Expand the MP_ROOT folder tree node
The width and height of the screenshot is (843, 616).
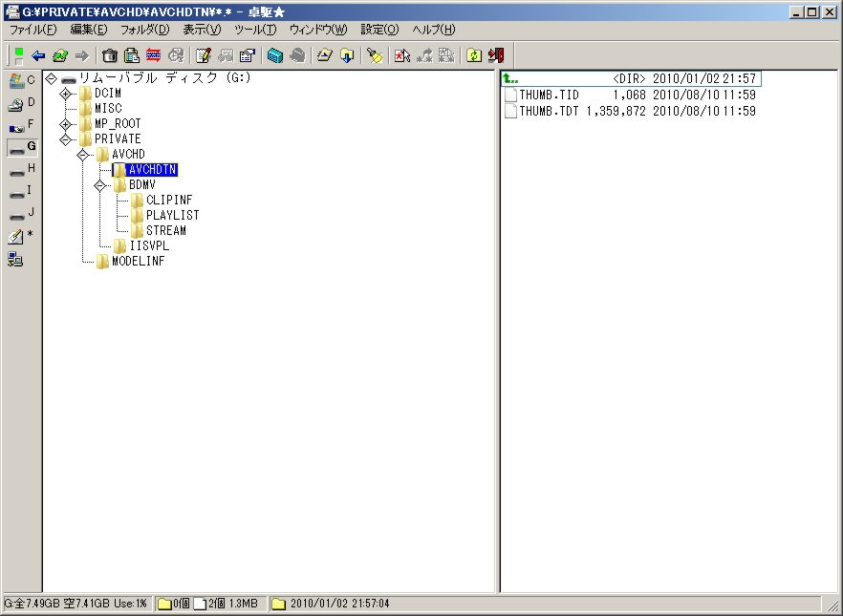coord(66,124)
